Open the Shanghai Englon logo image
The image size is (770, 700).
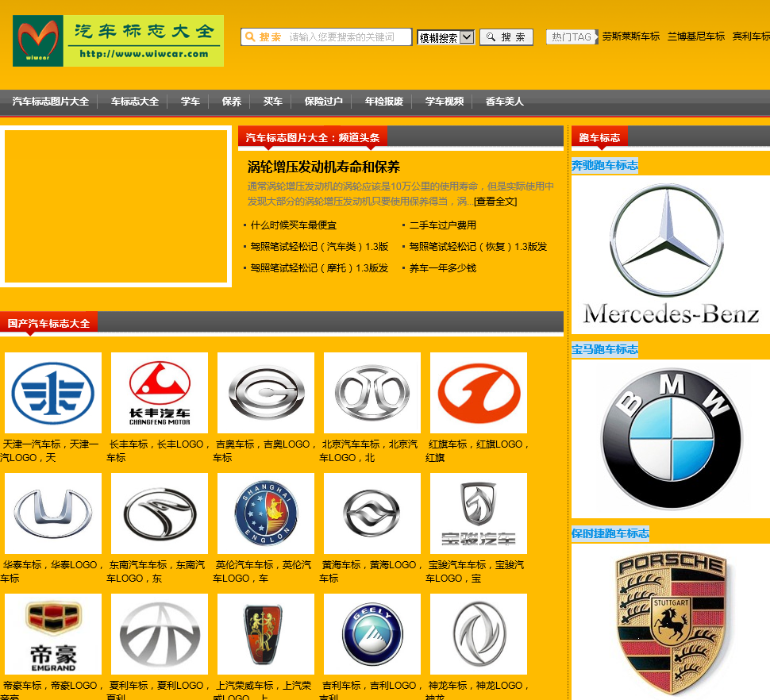pyautogui.click(x=266, y=513)
